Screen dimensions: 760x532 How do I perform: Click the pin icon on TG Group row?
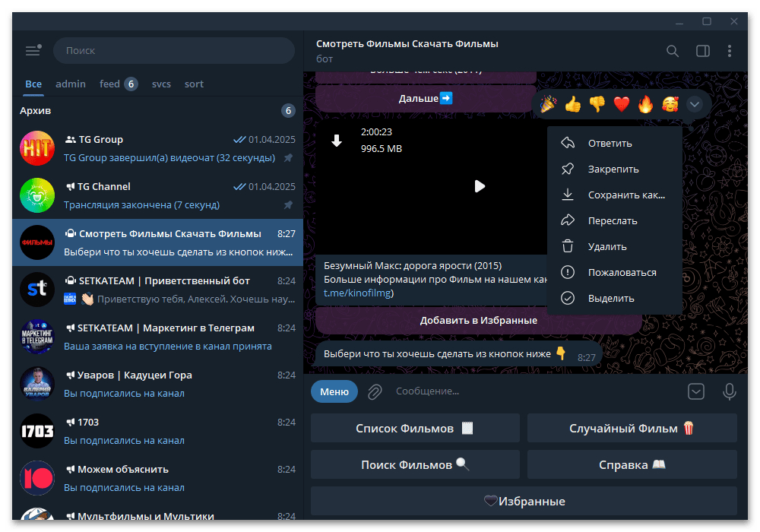pyautogui.click(x=288, y=158)
